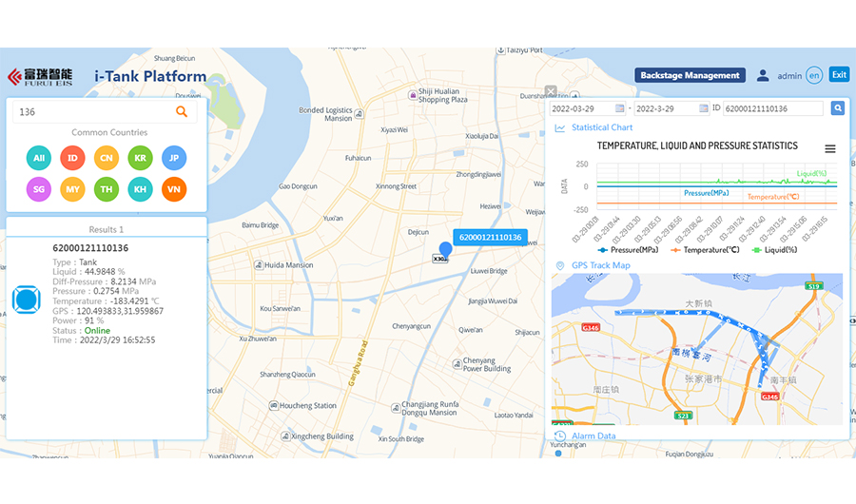Click the Statistical Chart line icon
The width and height of the screenshot is (856, 504).
(560, 127)
